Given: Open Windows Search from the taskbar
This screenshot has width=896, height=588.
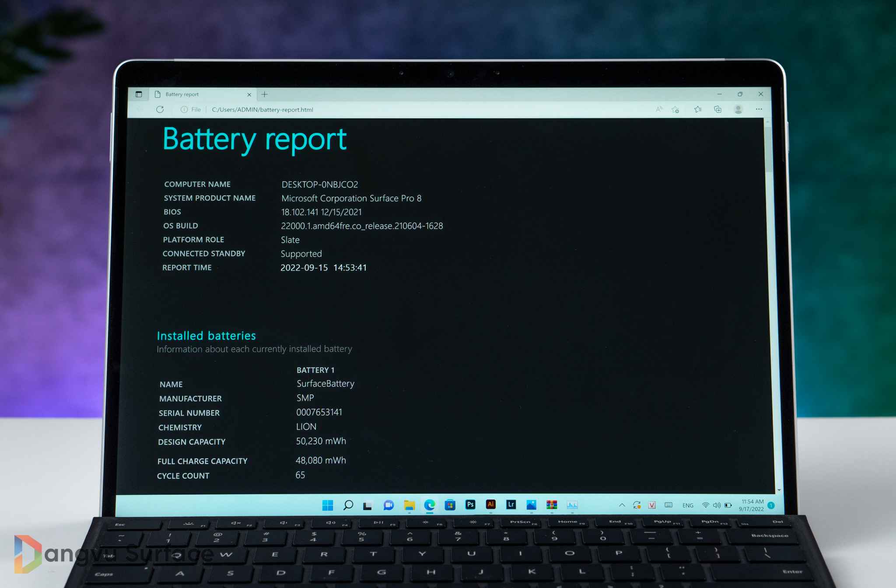Looking at the screenshot, I should [x=348, y=505].
